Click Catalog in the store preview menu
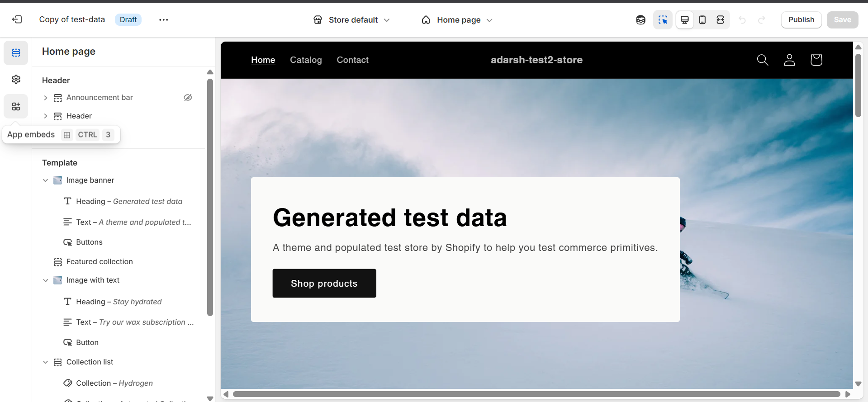This screenshot has width=868, height=402. tap(306, 60)
